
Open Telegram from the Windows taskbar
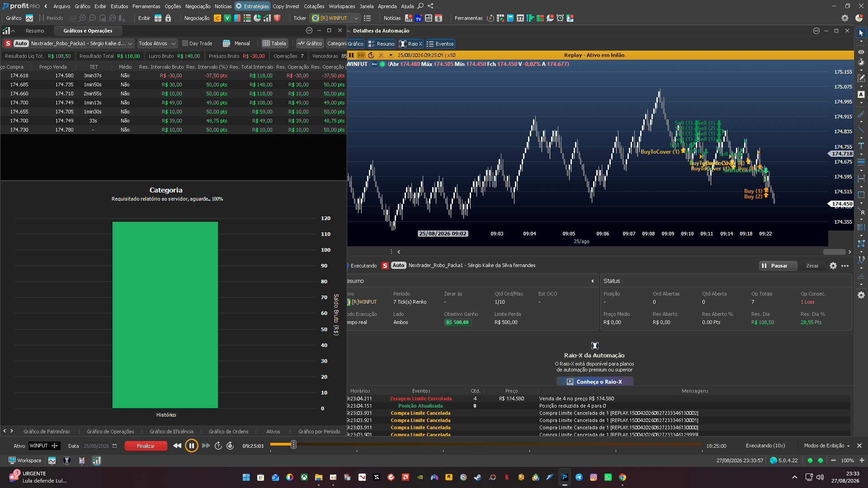point(579,477)
